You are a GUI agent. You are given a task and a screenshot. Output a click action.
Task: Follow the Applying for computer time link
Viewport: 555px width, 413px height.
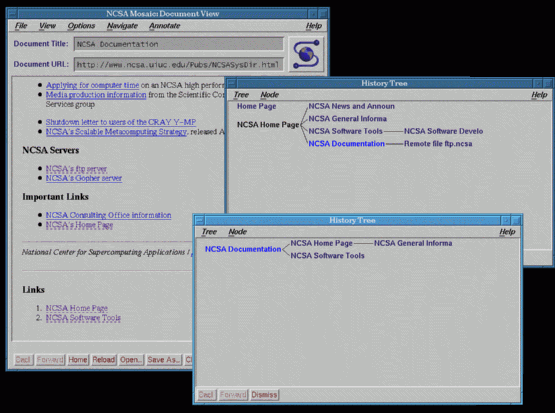92,85
